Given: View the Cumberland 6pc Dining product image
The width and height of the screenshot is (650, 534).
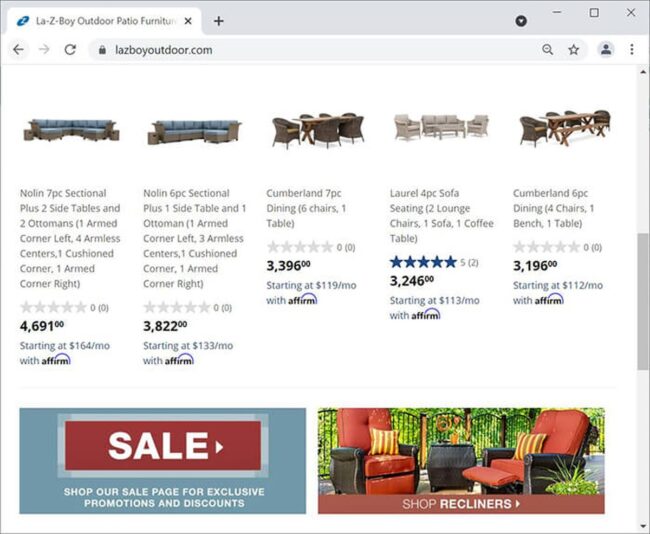Looking at the screenshot, I should click(565, 128).
